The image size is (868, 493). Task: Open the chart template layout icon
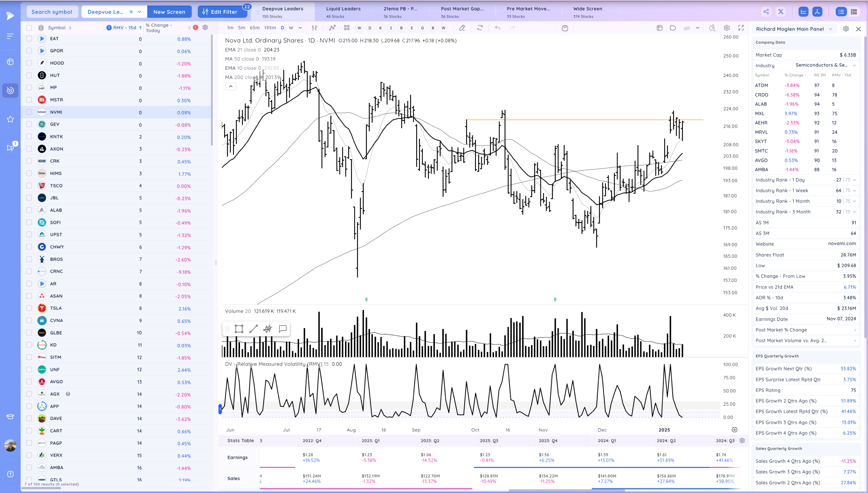[659, 28]
